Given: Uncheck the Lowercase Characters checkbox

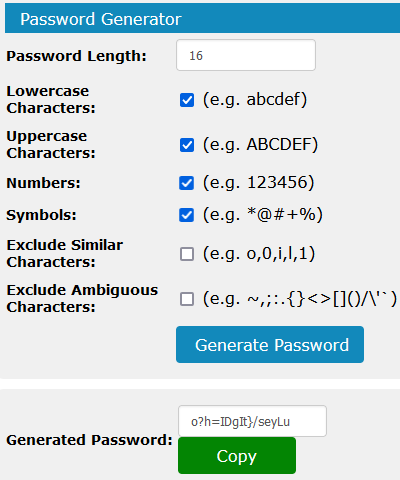Looking at the screenshot, I should [187, 100].
